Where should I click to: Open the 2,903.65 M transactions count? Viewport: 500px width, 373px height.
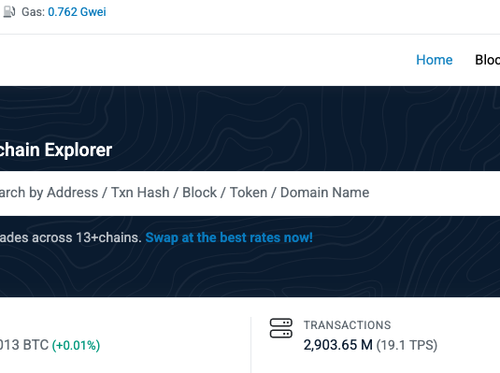(338, 345)
